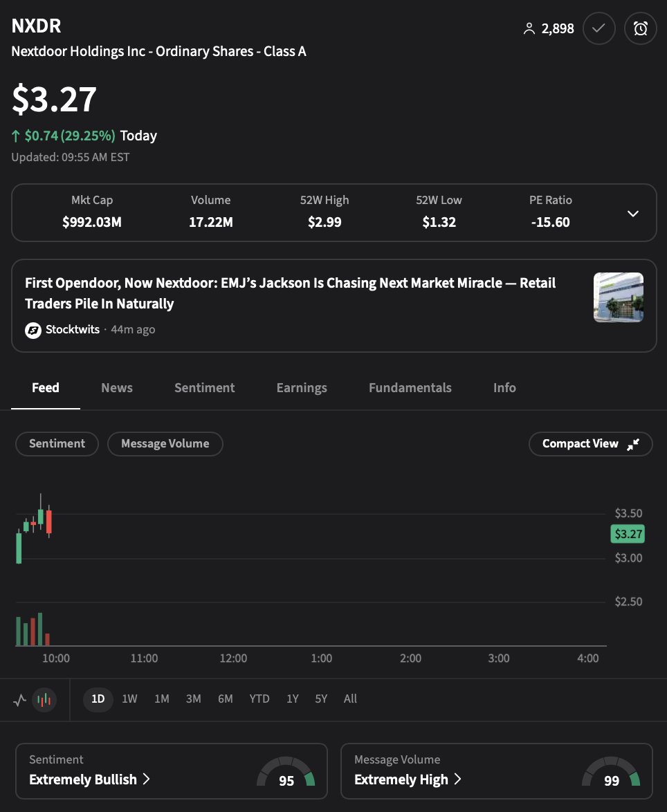Click the checkmark watchlist icon
667x812 pixels.
(599, 28)
